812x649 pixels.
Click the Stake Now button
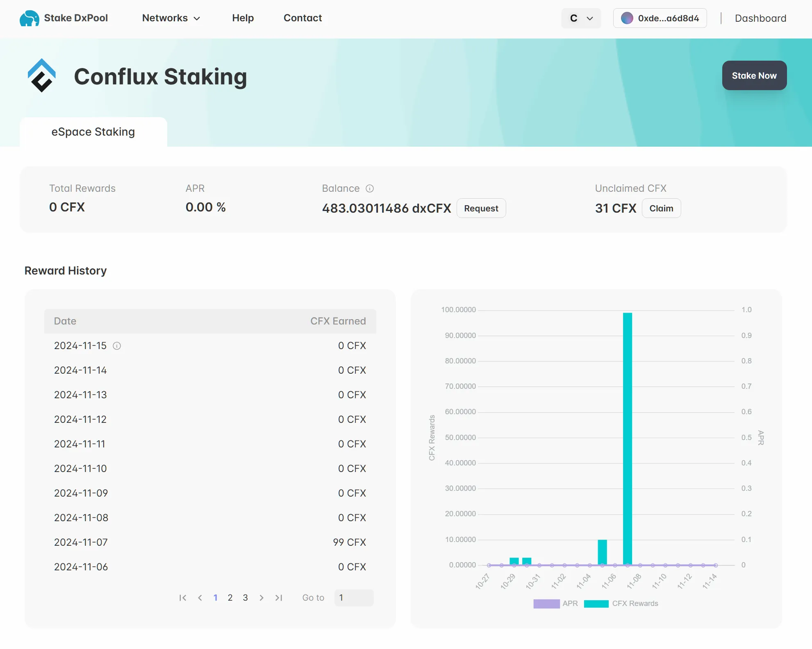[754, 76]
